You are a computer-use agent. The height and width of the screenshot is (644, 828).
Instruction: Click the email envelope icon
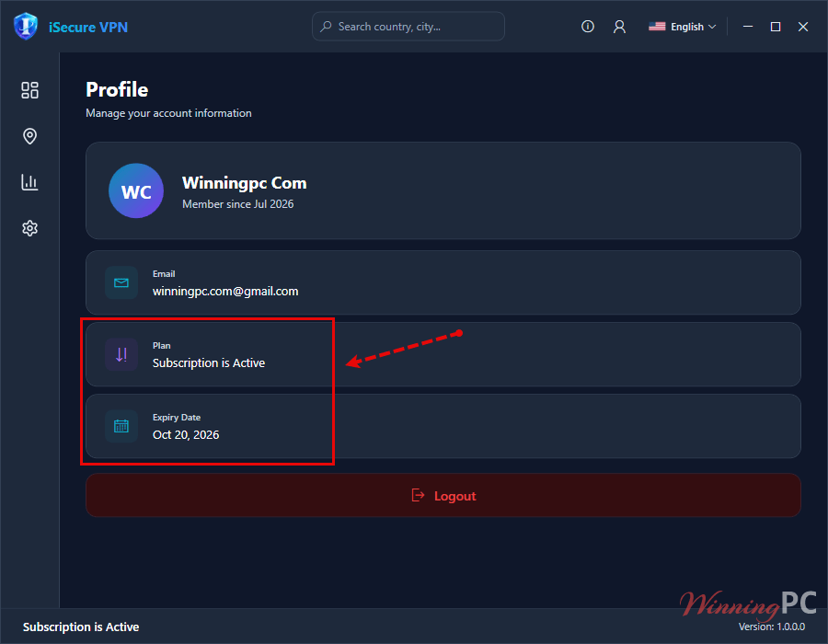pos(121,283)
